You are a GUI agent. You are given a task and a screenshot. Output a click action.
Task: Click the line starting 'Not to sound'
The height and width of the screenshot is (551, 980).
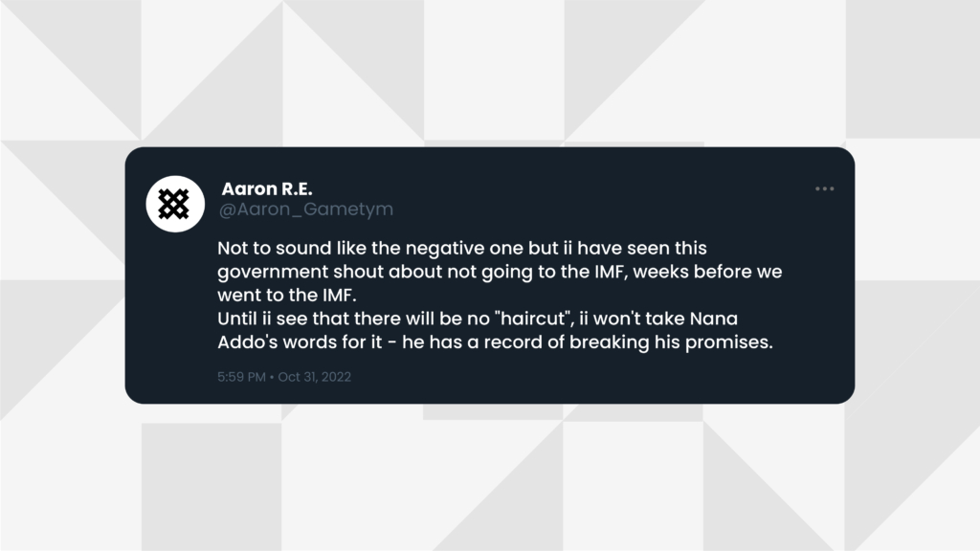(x=462, y=248)
